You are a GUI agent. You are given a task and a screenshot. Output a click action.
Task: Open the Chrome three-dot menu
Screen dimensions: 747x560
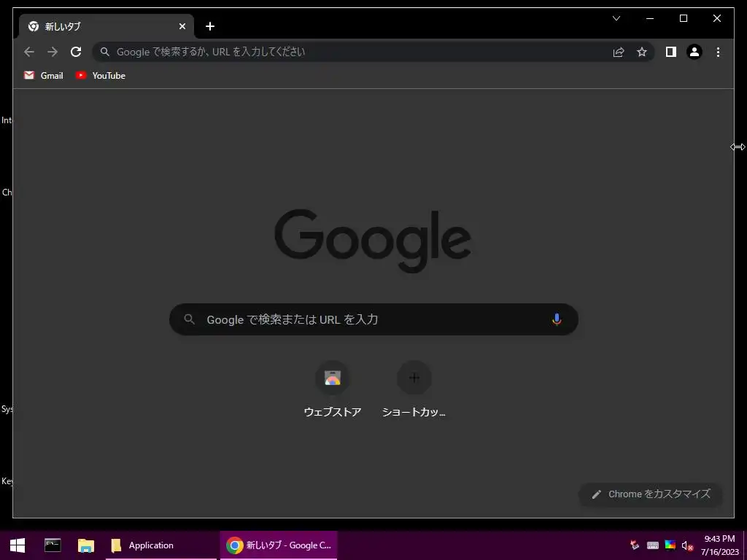coord(718,52)
